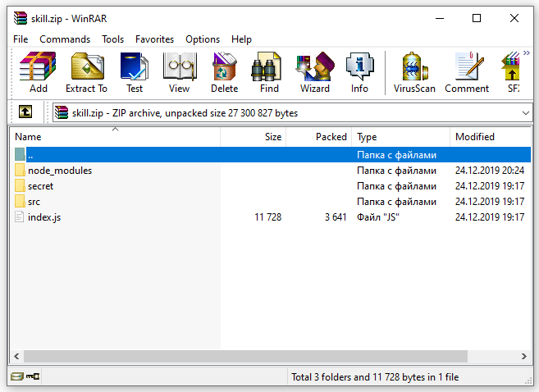Click the horizontal scrollbar thumb
Viewport: 539px width, 392px height.
click(245, 356)
